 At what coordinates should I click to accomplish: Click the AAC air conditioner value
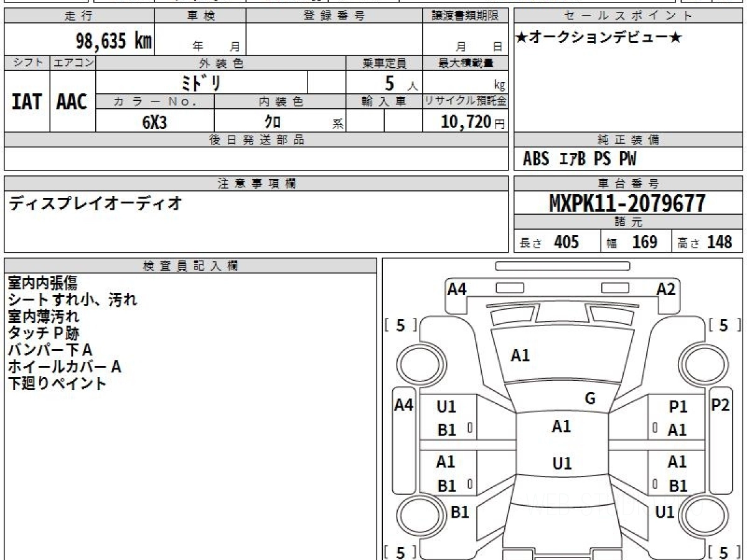pyautogui.click(x=72, y=101)
